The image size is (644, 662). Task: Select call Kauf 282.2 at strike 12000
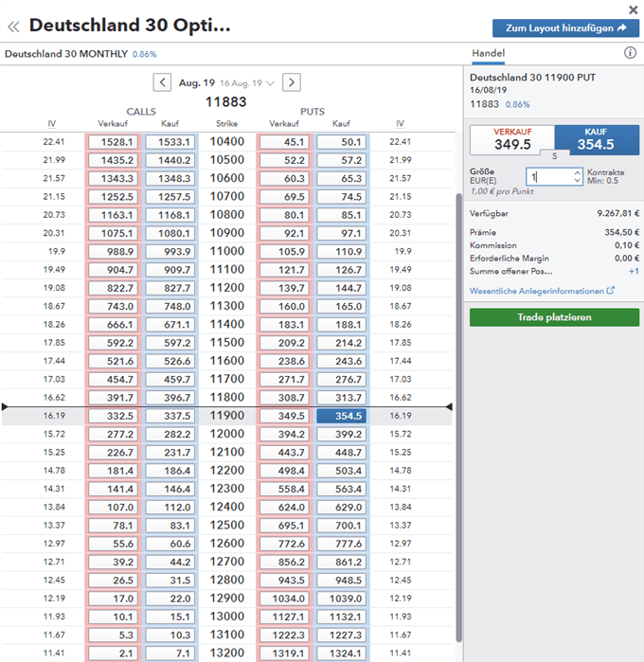point(170,434)
